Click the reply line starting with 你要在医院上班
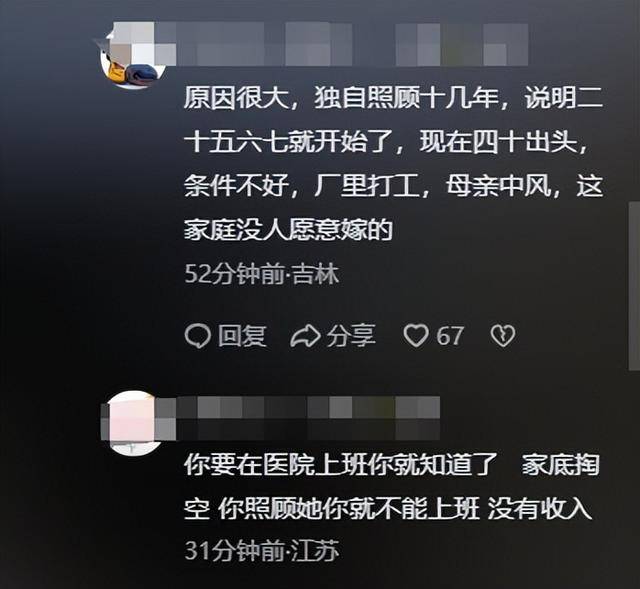The image size is (640, 589). click(x=392, y=465)
